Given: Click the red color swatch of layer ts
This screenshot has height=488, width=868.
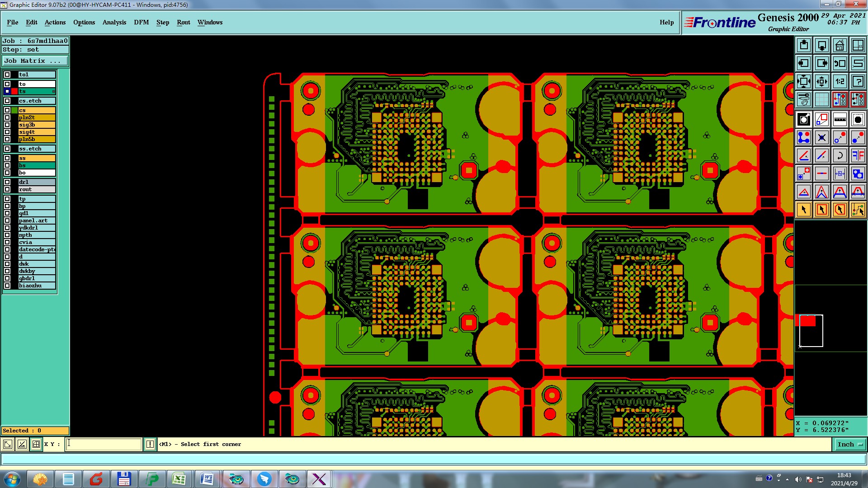Looking at the screenshot, I should pos(14,91).
